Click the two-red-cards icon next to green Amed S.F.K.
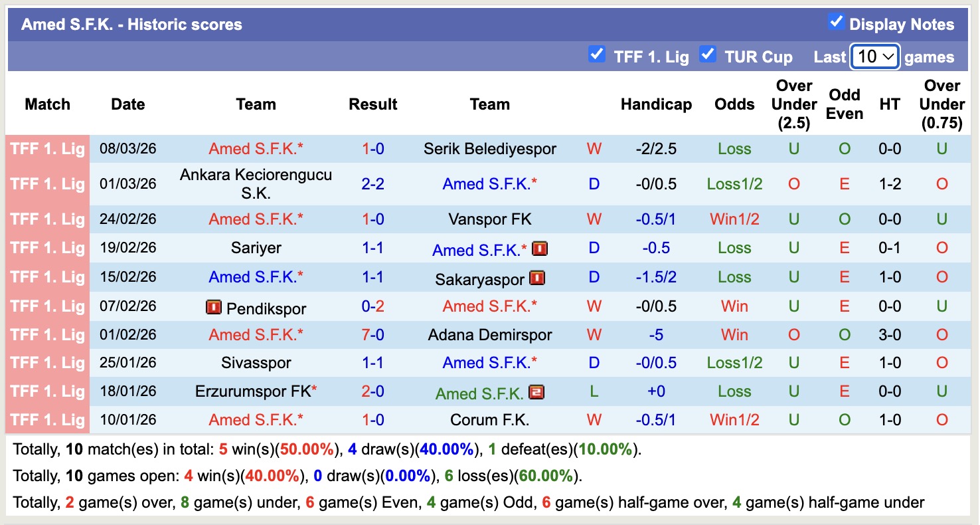Viewport: 980px width, 525px height. click(535, 392)
